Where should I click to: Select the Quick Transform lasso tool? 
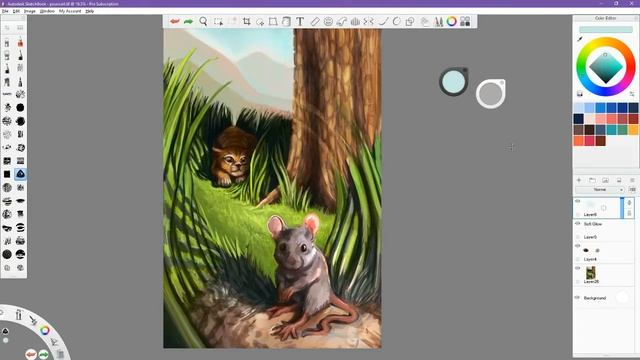point(260,22)
